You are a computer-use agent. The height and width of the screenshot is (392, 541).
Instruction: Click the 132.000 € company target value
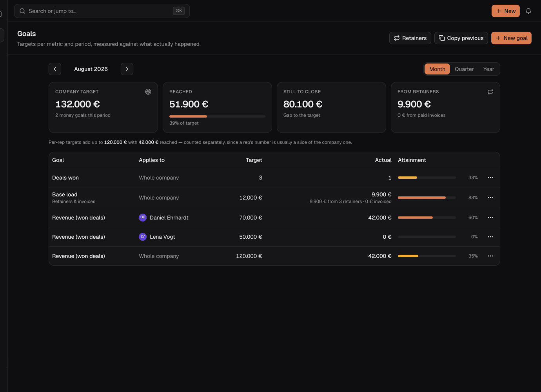click(x=78, y=104)
